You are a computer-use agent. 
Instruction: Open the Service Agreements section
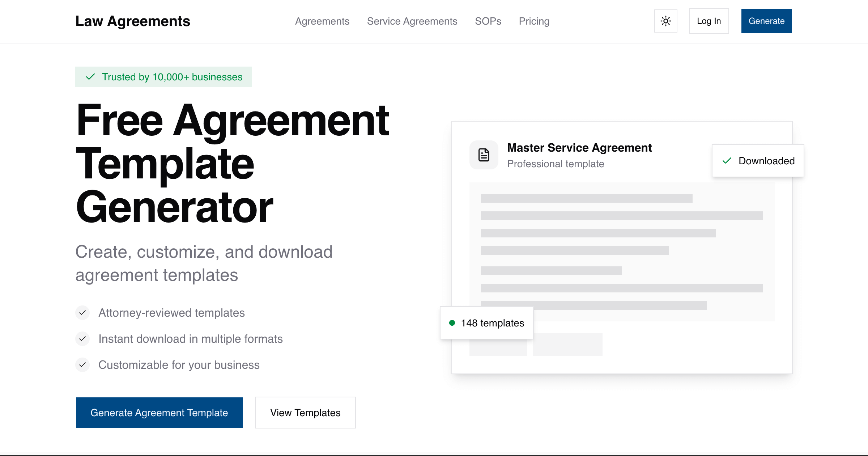[412, 21]
